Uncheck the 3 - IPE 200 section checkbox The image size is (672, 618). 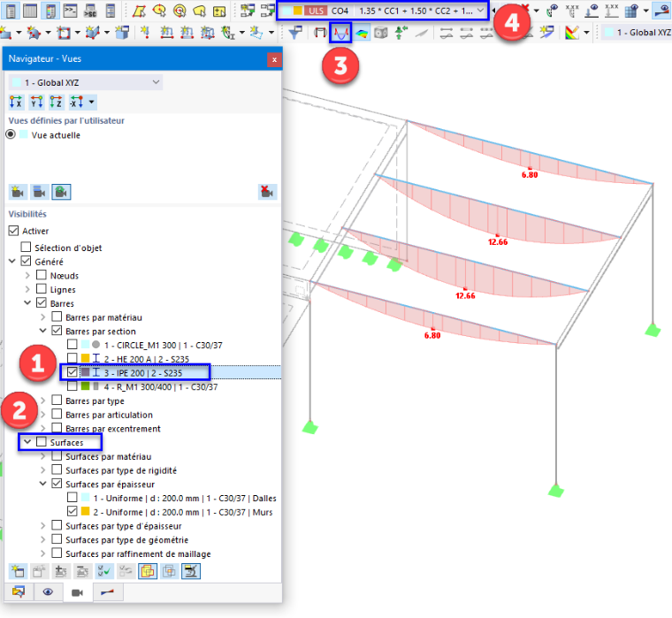pos(73,372)
